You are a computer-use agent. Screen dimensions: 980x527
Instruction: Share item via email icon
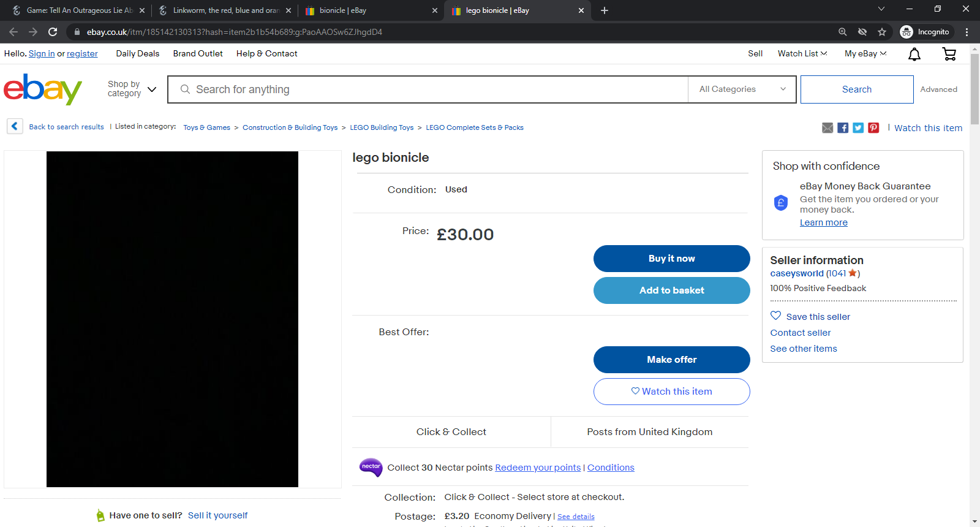point(827,127)
